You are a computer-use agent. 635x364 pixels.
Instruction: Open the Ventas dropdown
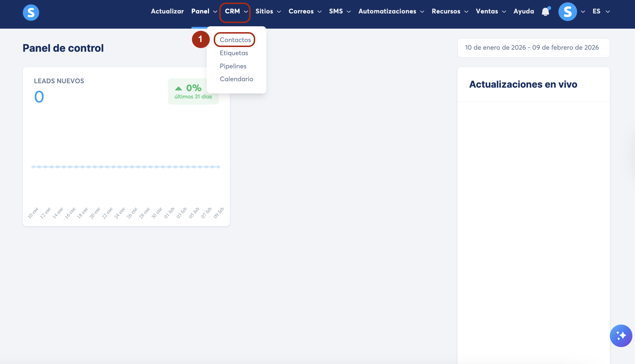(491, 11)
